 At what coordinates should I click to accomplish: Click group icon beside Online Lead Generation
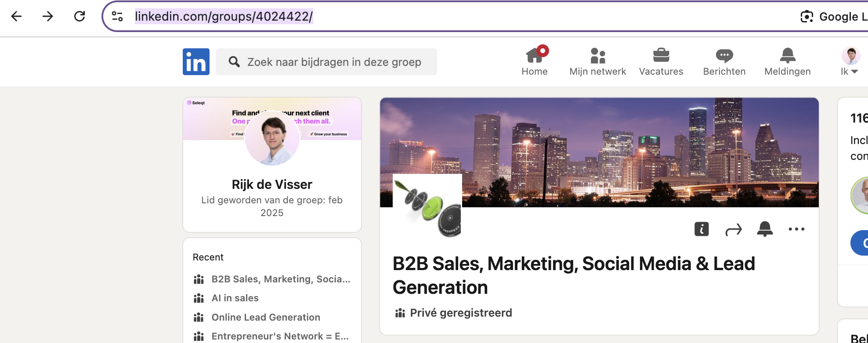[x=199, y=317]
